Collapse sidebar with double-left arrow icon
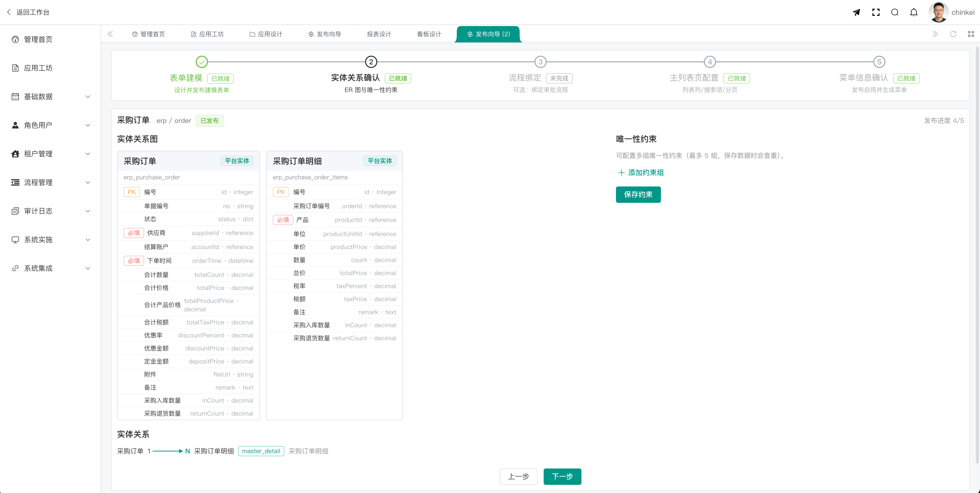Image resolution: width=980 pixels, height=493 pixels. point(110,34)
